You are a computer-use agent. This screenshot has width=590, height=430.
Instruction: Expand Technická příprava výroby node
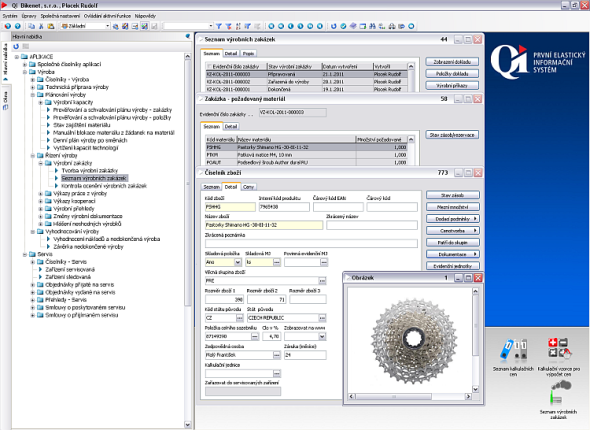tap(33, 87)
